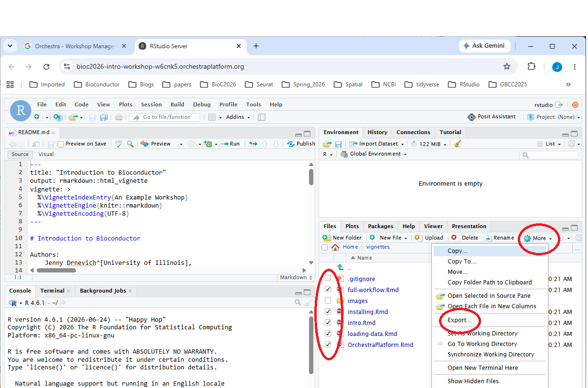This screenshot has height=388, width=588.
Task: Click the Save all documents icon
Action: pyautogui.click(x=104, y=117)
